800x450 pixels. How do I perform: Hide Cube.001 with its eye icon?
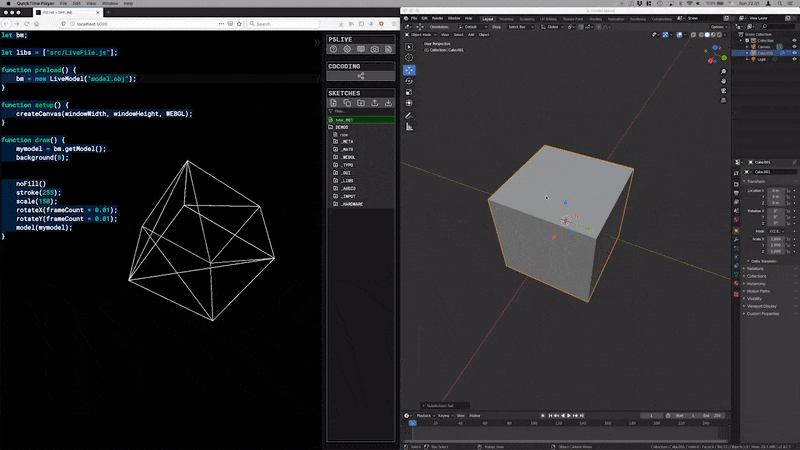[x=794, y=53]
